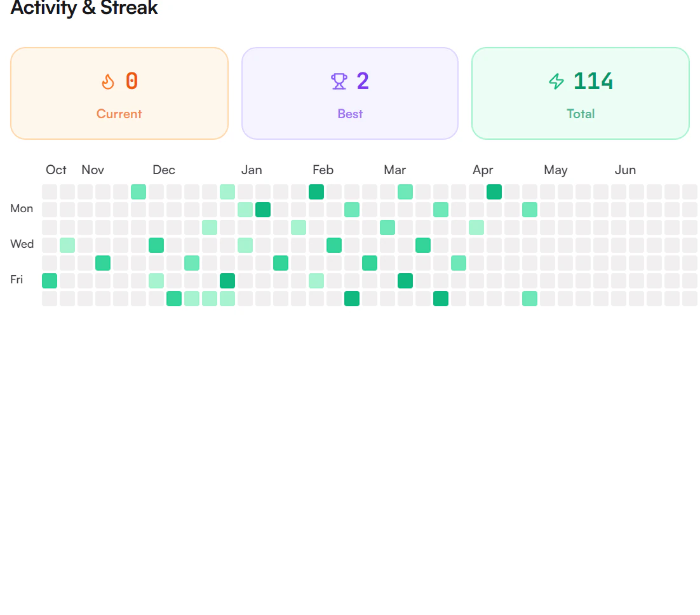Select the first green cell in the bottom heatmap row
The image size is (700, 615).
pos(174,299)
